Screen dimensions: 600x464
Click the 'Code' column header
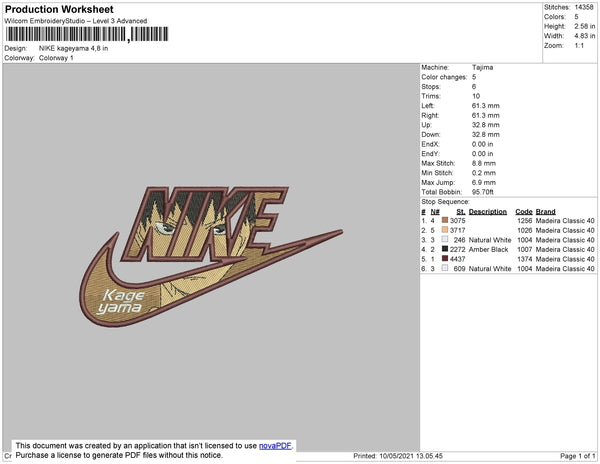[524, 212]
